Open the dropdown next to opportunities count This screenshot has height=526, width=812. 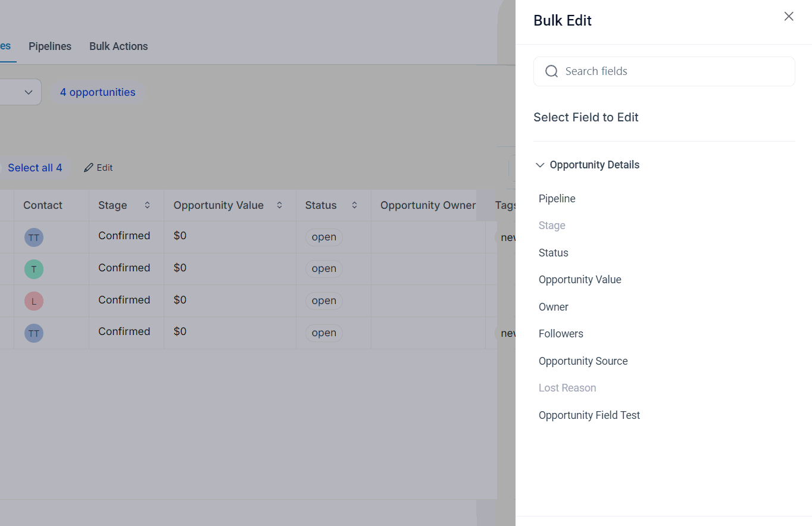[28, 92]
